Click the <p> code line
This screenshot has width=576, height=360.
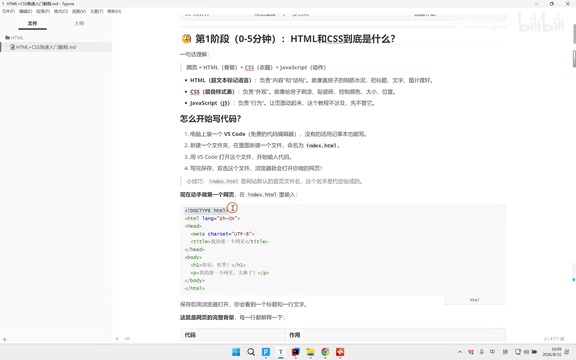(x=230, y=273)
